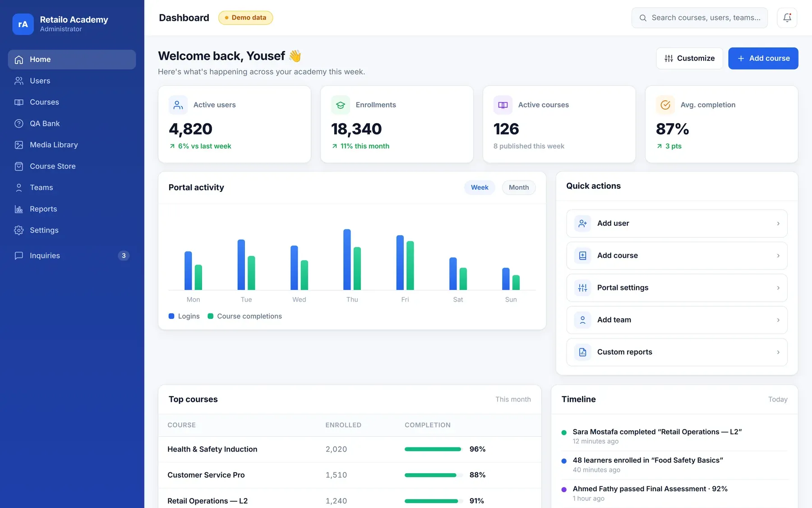
Task: Click the Search courses input field
Action: (x=699, y=18)
